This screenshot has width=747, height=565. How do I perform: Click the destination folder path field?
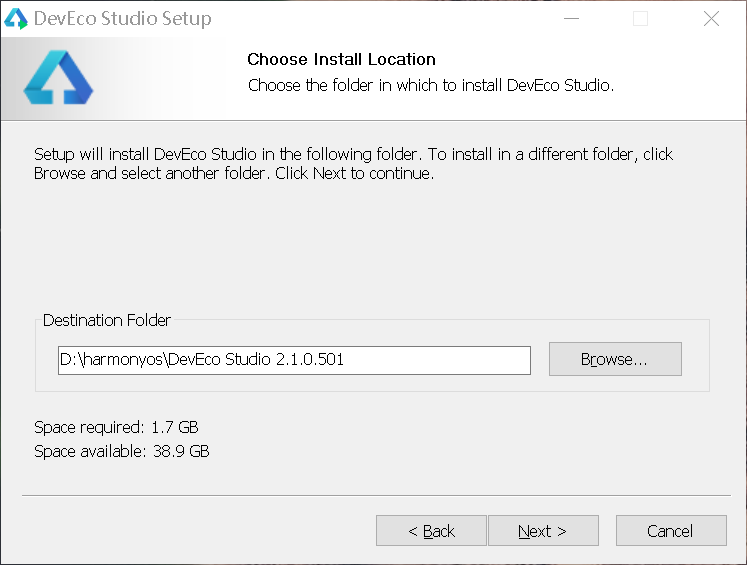(294, 360)
